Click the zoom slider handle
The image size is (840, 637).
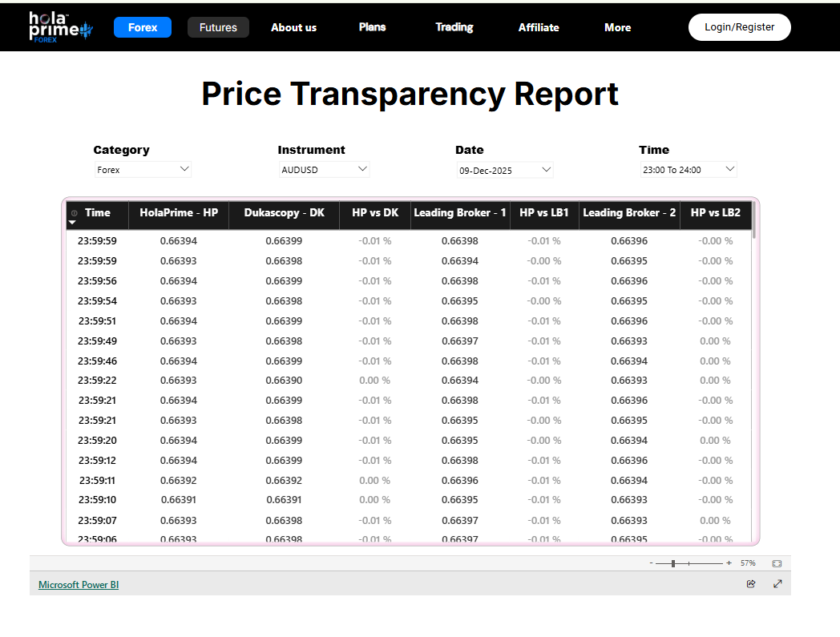673,563
